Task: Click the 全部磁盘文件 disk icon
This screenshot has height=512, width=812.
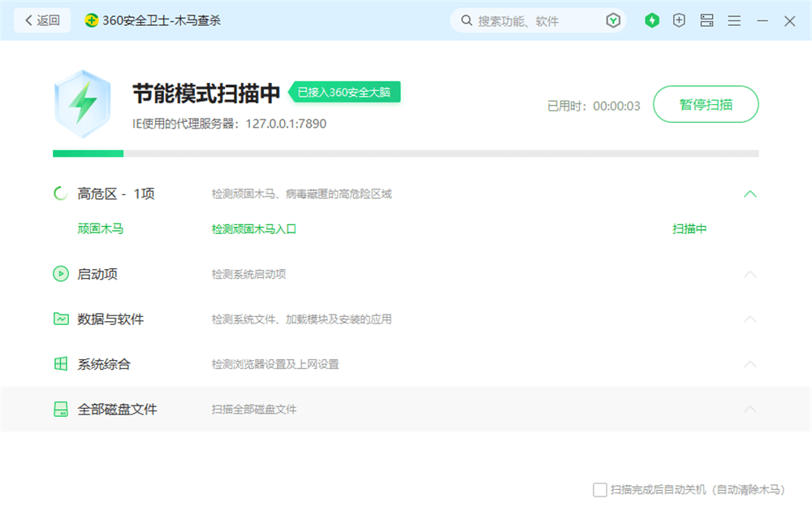Action: [61, 410]
